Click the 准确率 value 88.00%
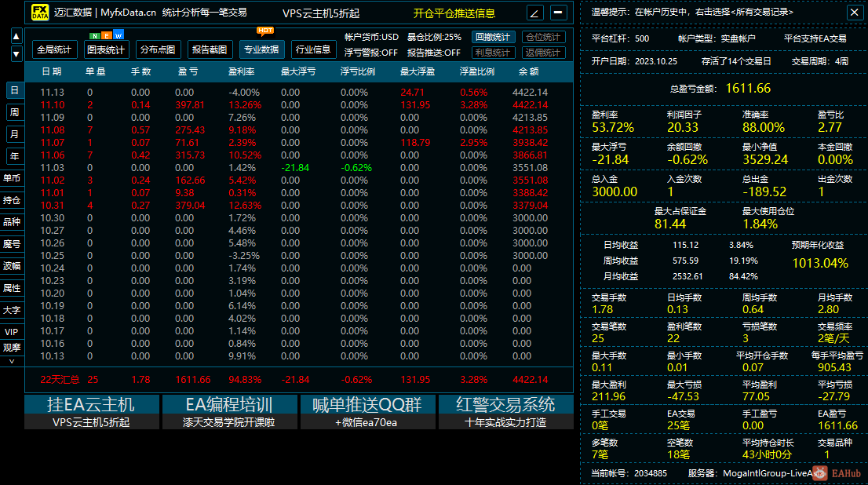The image size is (868, 485). point(764,127)
